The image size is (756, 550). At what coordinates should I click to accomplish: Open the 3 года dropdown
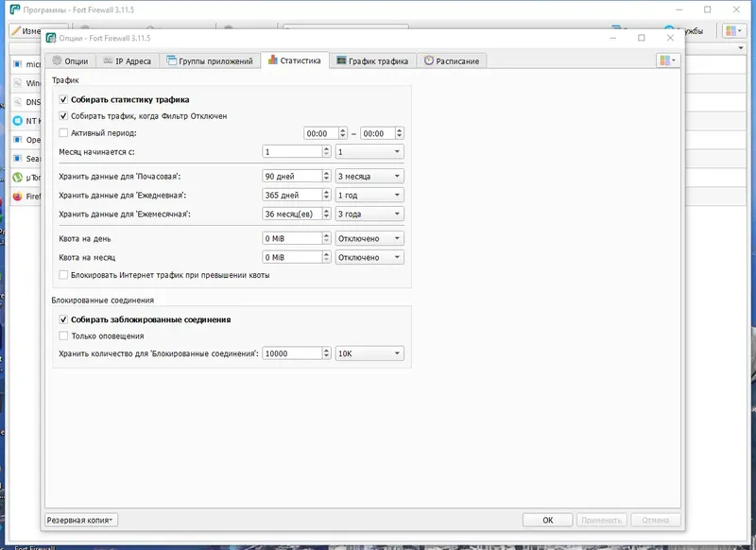point(369,214)
